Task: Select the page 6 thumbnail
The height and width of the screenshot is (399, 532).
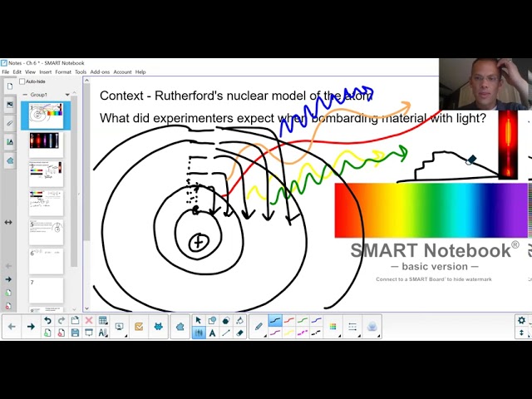Action: [47, 261]
